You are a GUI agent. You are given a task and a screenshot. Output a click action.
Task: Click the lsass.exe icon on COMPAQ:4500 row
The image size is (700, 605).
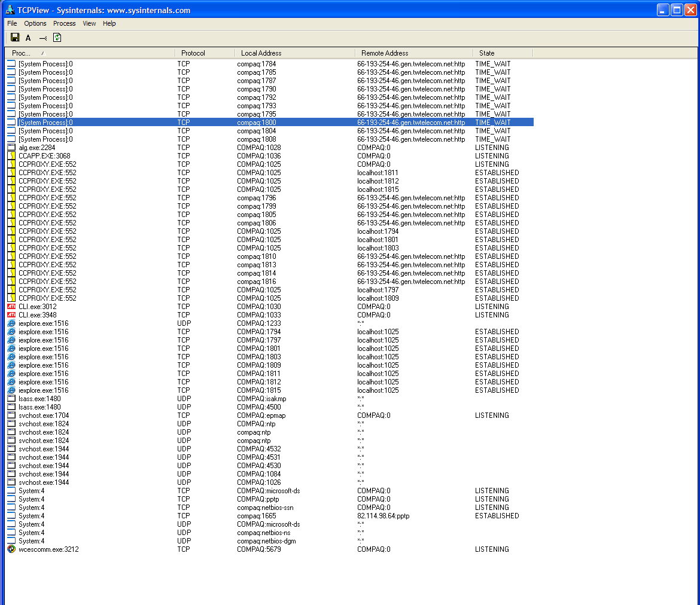[x=11, y=407]
